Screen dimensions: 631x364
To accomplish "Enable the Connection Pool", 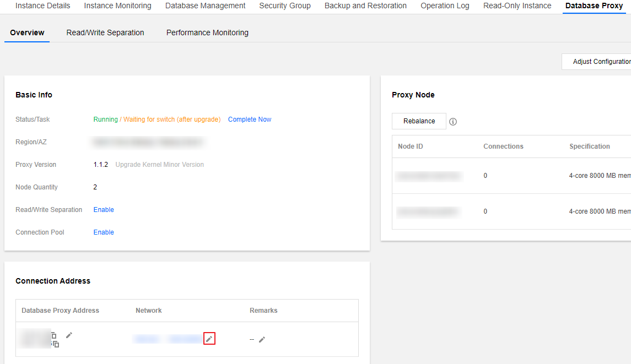I will point(104,232).
